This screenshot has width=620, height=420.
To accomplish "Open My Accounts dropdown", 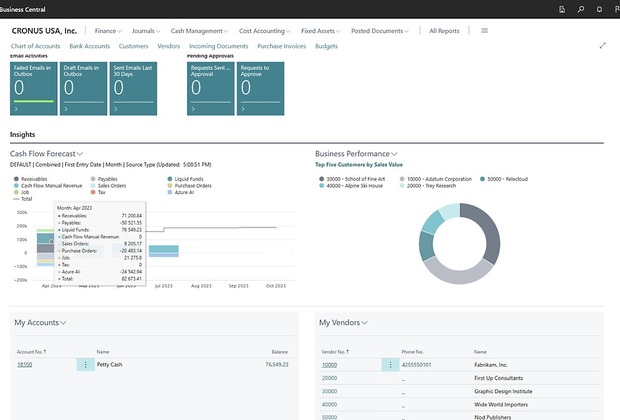I will coord(40,322).
